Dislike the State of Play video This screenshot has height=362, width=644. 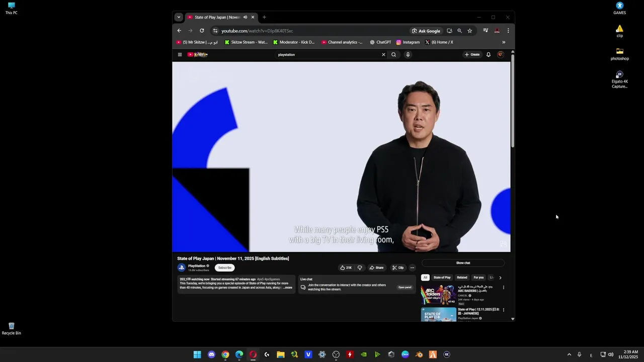click(x=359, y=267)
